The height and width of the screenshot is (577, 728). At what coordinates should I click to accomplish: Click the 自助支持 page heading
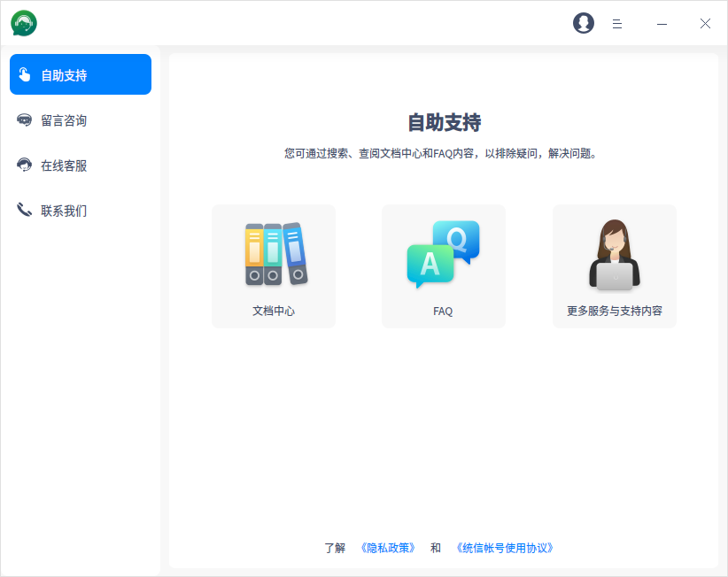coord(445,122)
